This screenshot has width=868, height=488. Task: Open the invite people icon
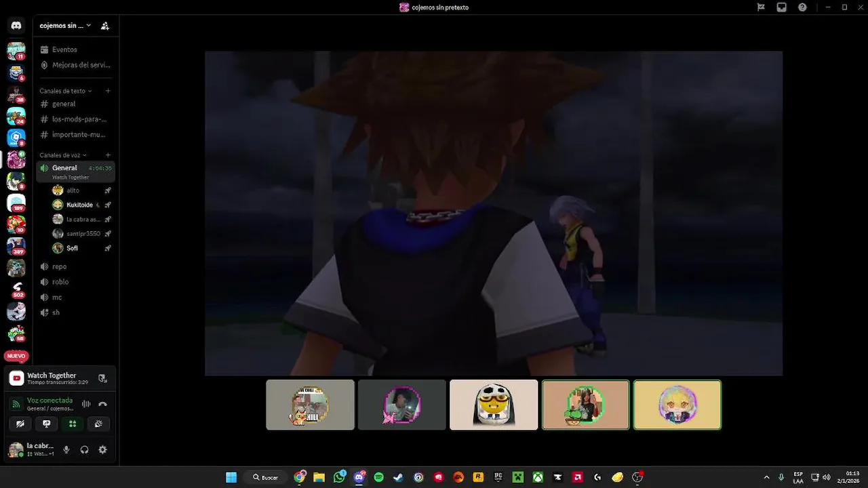pos(104,26)
